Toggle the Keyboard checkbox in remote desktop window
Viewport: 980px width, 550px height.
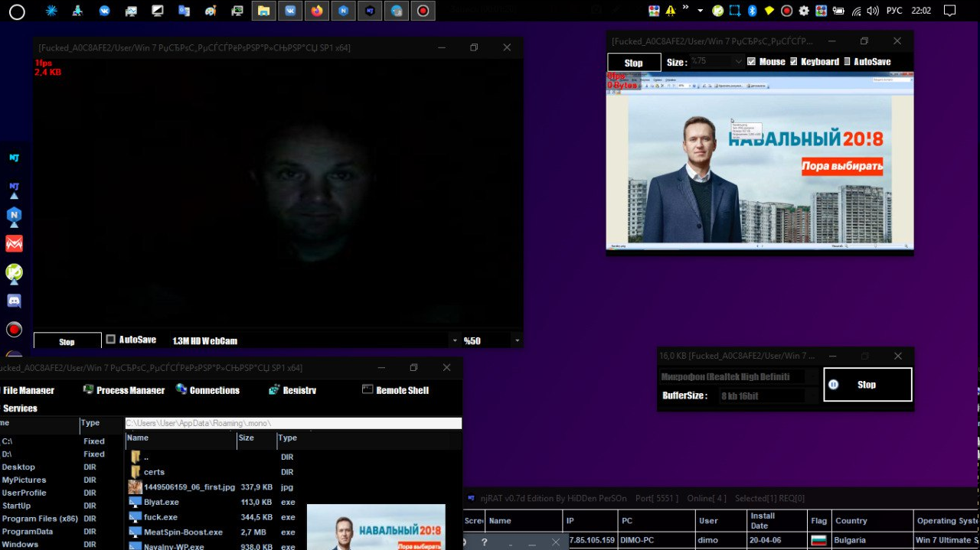pos(794,61)
